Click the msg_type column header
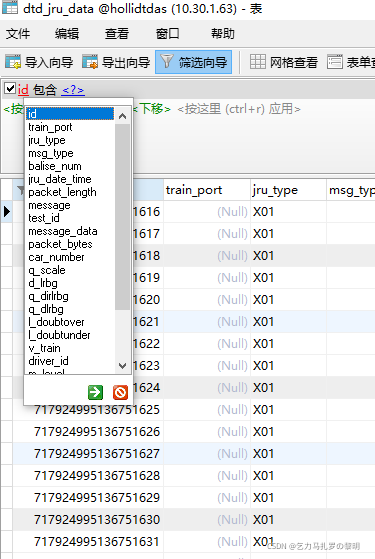Screen dimensions: 375x559 pos(351,190)
